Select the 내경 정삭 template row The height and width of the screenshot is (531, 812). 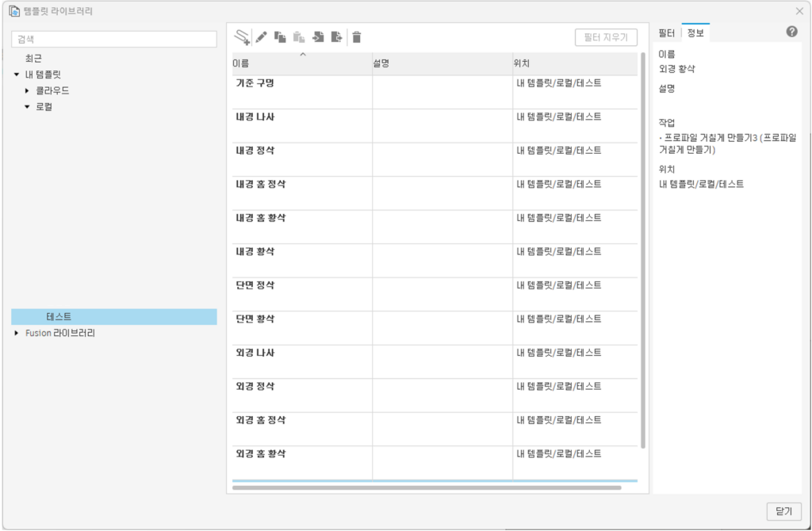435,159
